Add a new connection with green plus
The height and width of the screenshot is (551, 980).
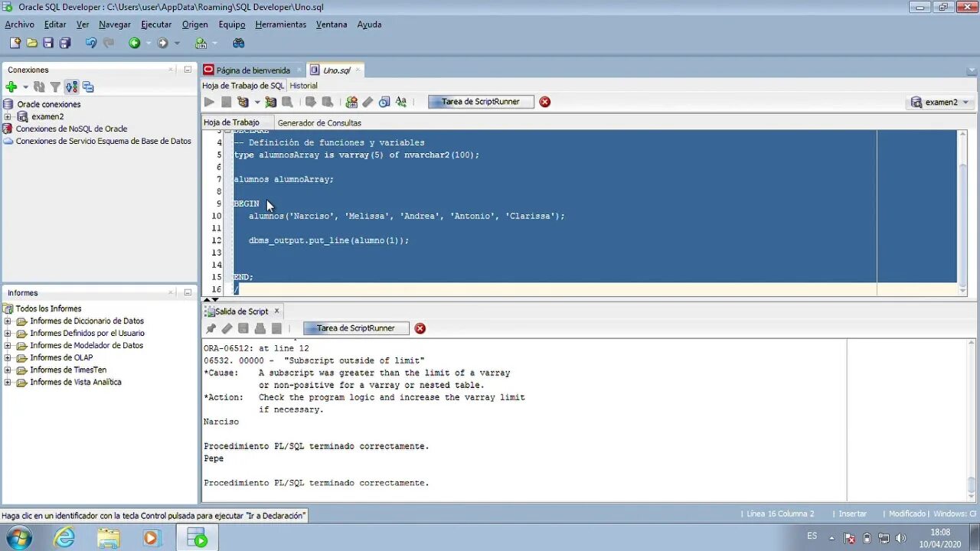tap(11, 87)
